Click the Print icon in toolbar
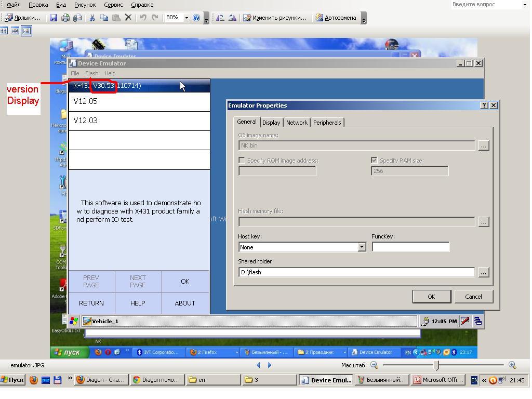The width and height of the screenshot is (532, 399). 65,18
